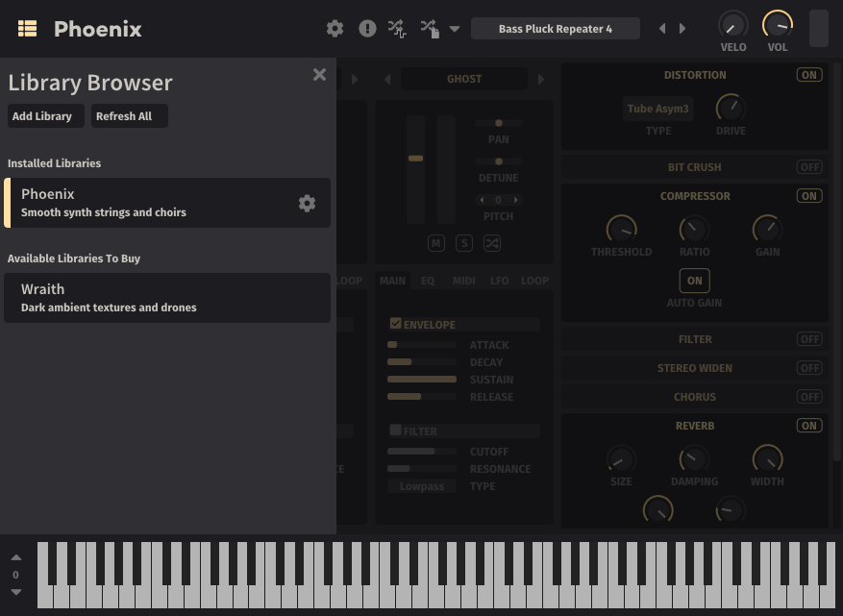Toggle STEREO WIDEN OFF switch
This screenshot has height=616, width=843.
click(809, 368)
